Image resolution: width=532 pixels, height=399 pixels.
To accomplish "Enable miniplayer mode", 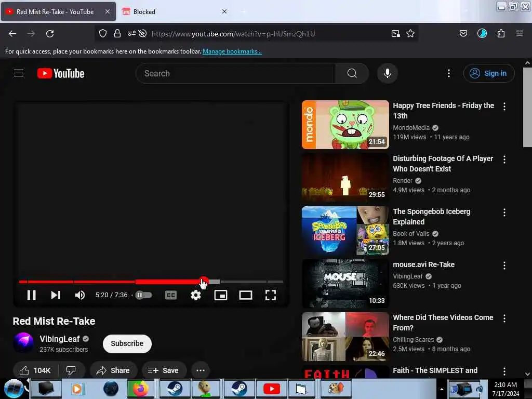I will click(x=221, y=295).
